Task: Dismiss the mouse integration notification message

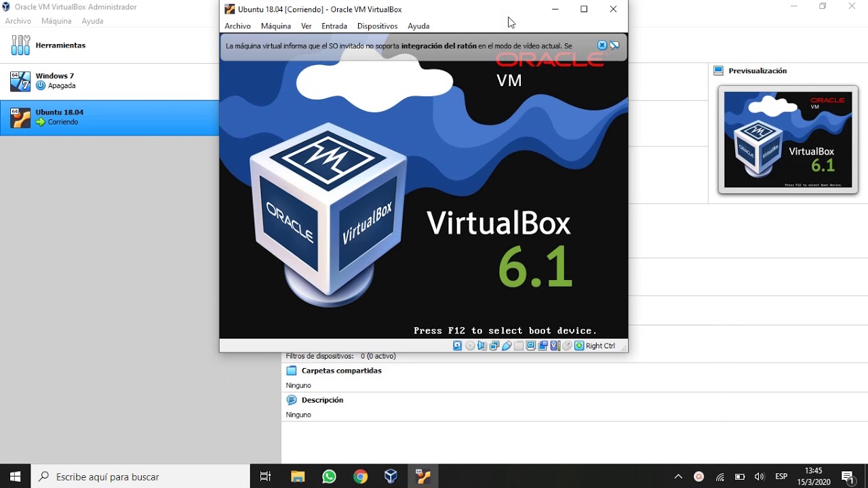Action: [601, 45]
